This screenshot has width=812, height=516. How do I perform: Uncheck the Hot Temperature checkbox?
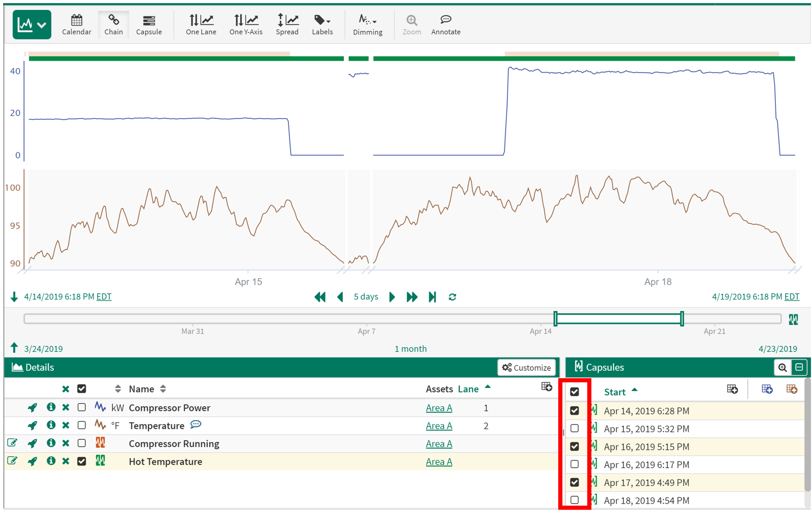coord(82,461)
